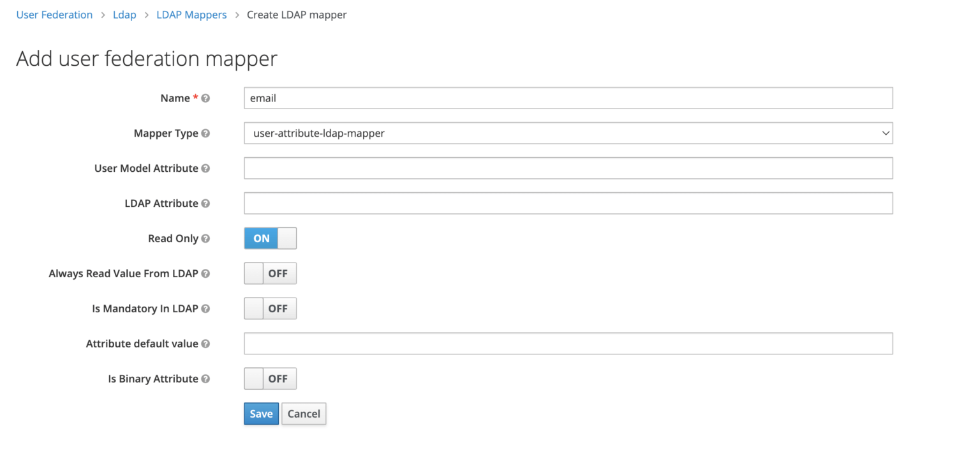Save the new user federation mapper
The width and height of the screenshot is (980, 456).
[261, 413]
